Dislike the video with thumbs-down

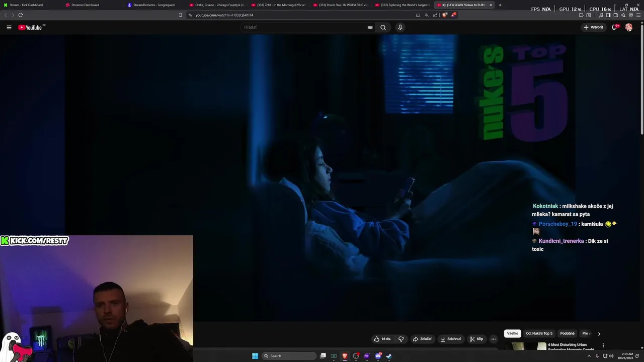(401, 339)
